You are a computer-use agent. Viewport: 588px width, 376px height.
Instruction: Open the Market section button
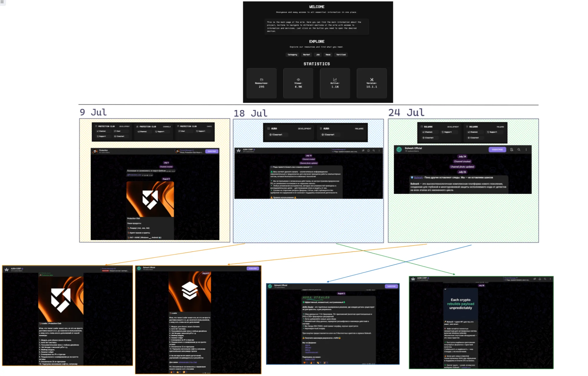point(307,55)
